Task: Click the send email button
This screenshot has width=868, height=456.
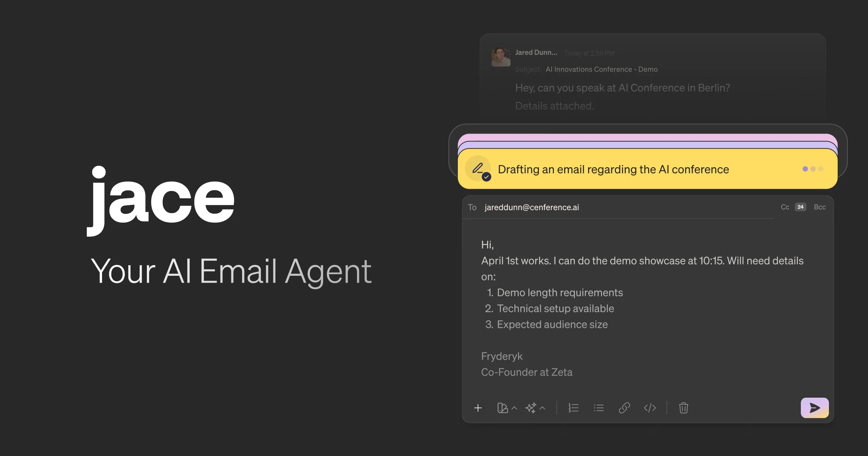Action: (x=814, y=408)
